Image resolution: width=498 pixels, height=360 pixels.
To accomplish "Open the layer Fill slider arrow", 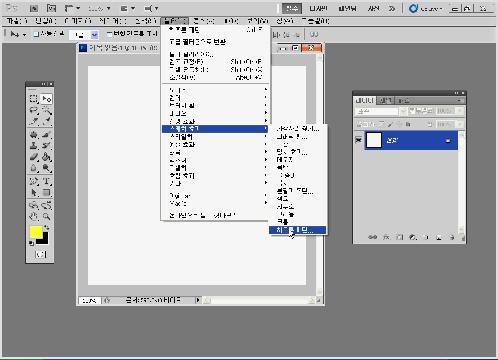I will pos(460,124).
